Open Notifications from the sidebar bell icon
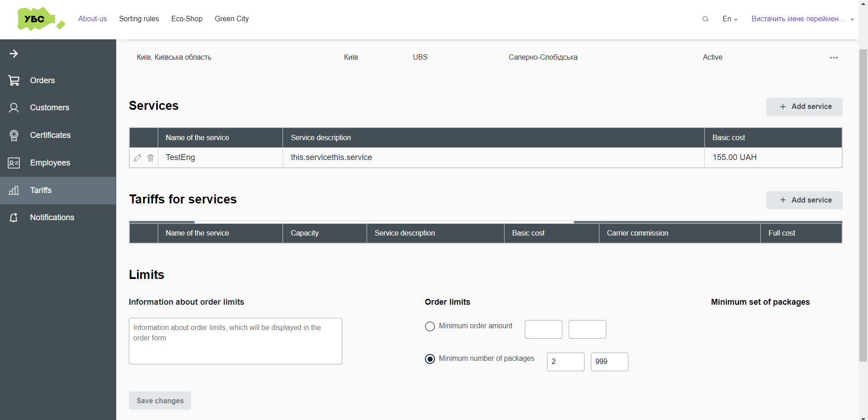Screen dimensions: 868x420 [14, 217]
